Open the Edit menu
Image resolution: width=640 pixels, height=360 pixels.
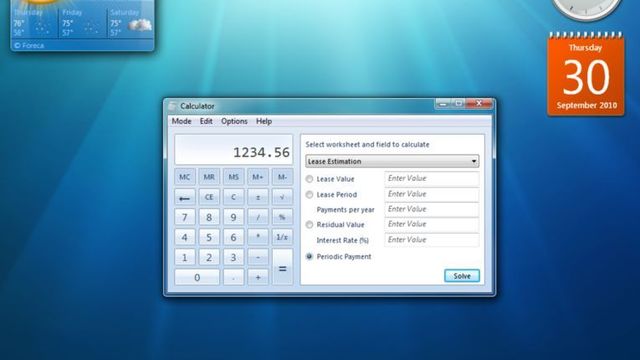[206, 121]
